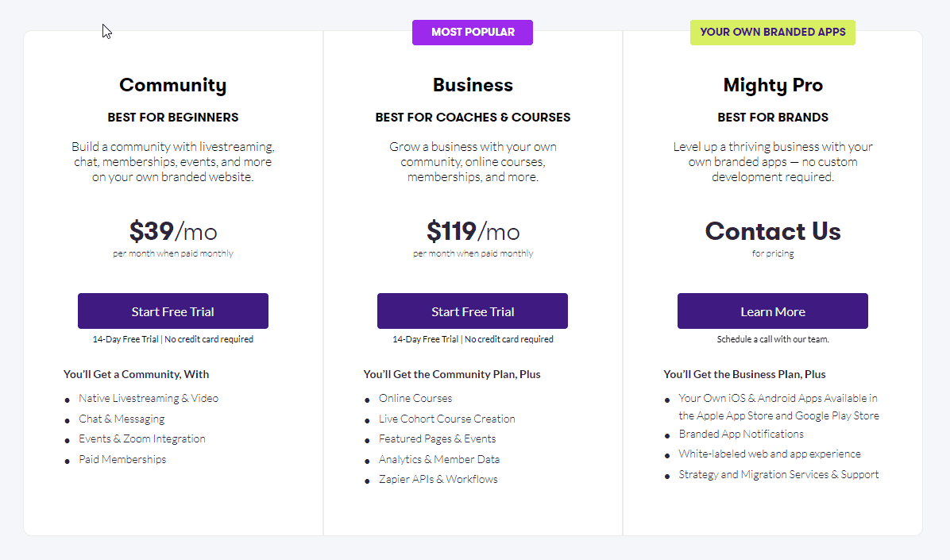Select the MOST POPULAR purple badge
Image resolution: width=950 pixels, height=560 pixels.
(x=473, y=32)
